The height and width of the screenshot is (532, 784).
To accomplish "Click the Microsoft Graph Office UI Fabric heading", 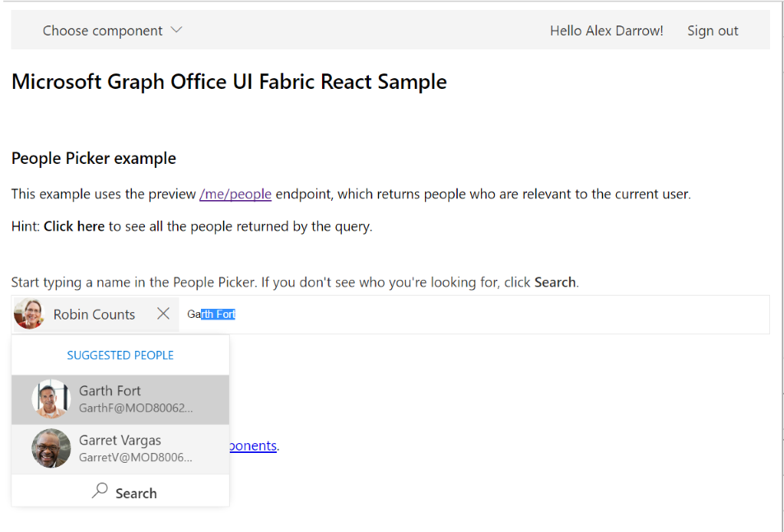I will click(x=229, y=82).
